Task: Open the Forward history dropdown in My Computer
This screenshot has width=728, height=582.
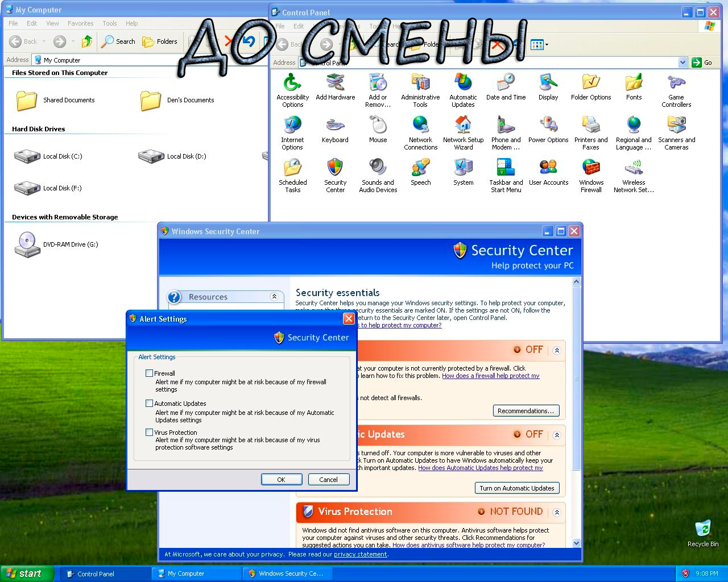Action: tap(73, 41)
